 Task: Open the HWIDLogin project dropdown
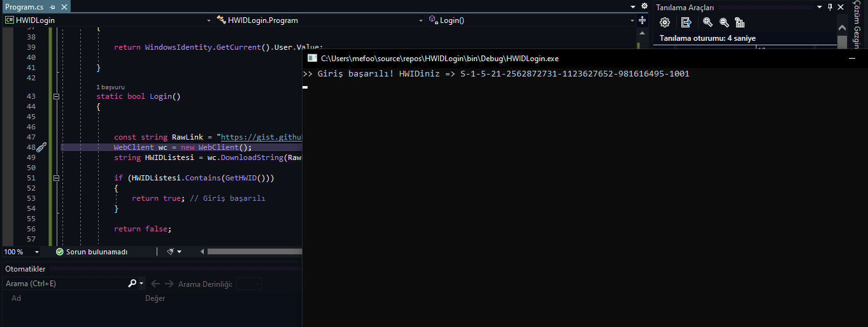click(x=107, y=20)
